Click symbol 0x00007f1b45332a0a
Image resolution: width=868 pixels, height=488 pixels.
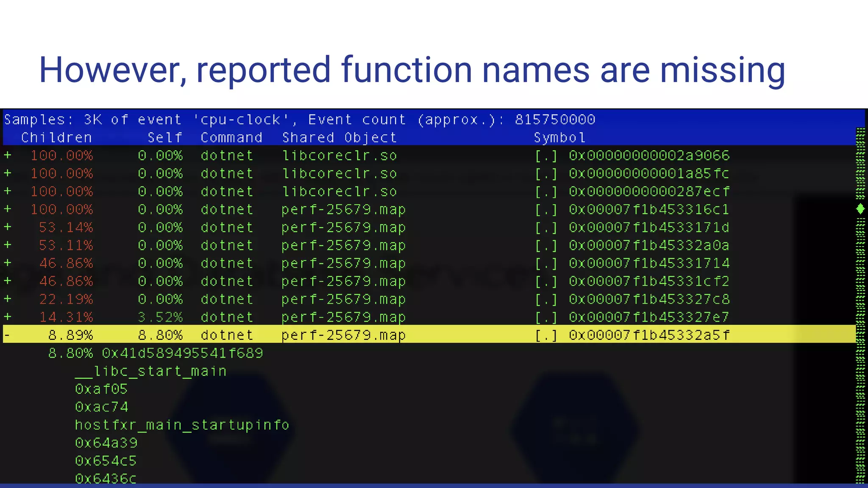coord(649,245)
